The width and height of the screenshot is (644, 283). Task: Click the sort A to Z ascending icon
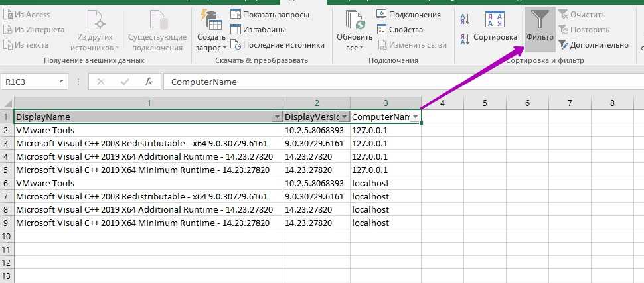pyautogui.click(x=465, y=21)
